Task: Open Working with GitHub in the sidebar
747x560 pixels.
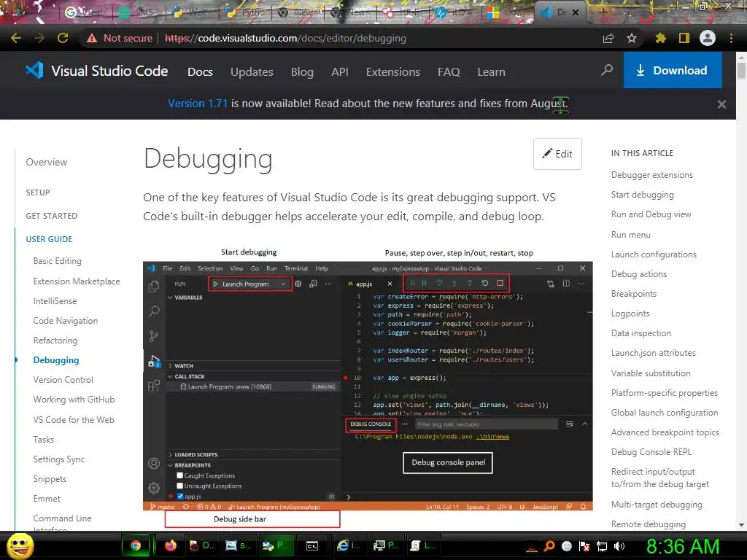Action: [x=74, y=400]
